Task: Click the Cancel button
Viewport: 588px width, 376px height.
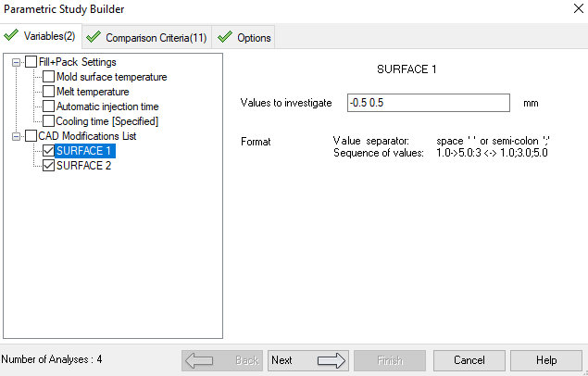Action: [468, 360]
